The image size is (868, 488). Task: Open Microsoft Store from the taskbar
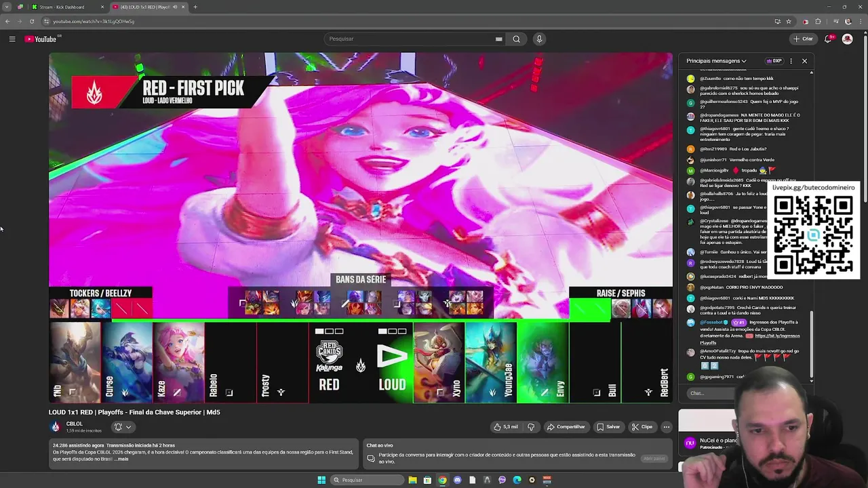click(x=427, y=480)
